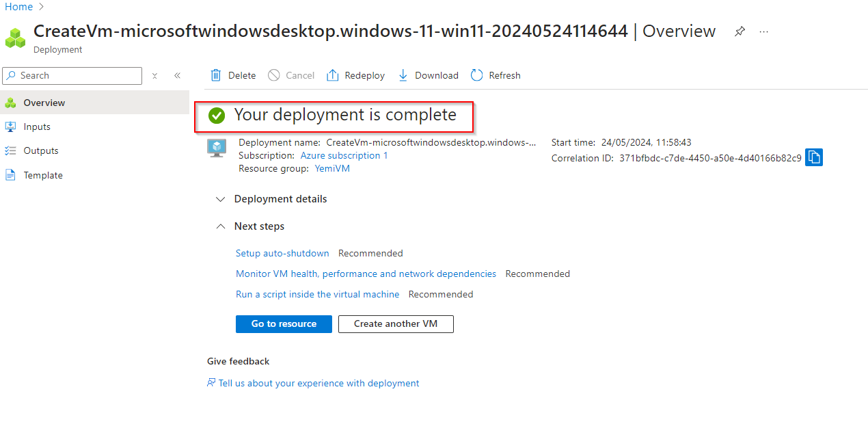The image size is (868, 424).
Task: Navigate to Home breadcrumb
Action: (18, 7)
